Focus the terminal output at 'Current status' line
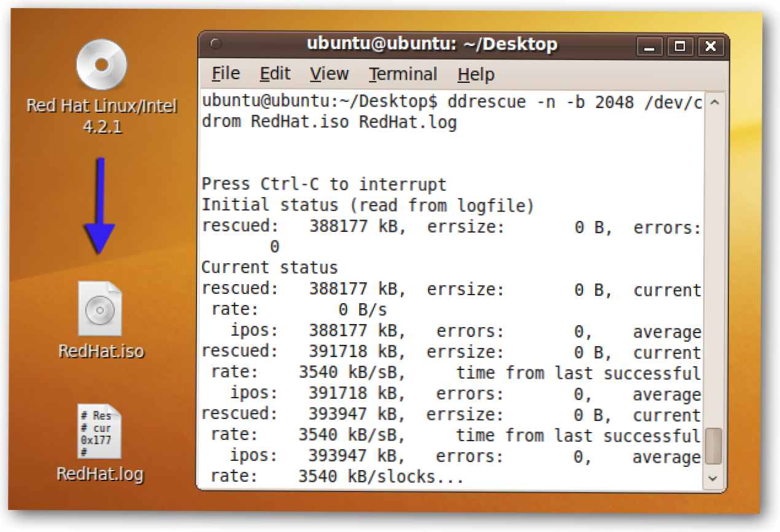This screenshot has height=532, width=780. 270,268
